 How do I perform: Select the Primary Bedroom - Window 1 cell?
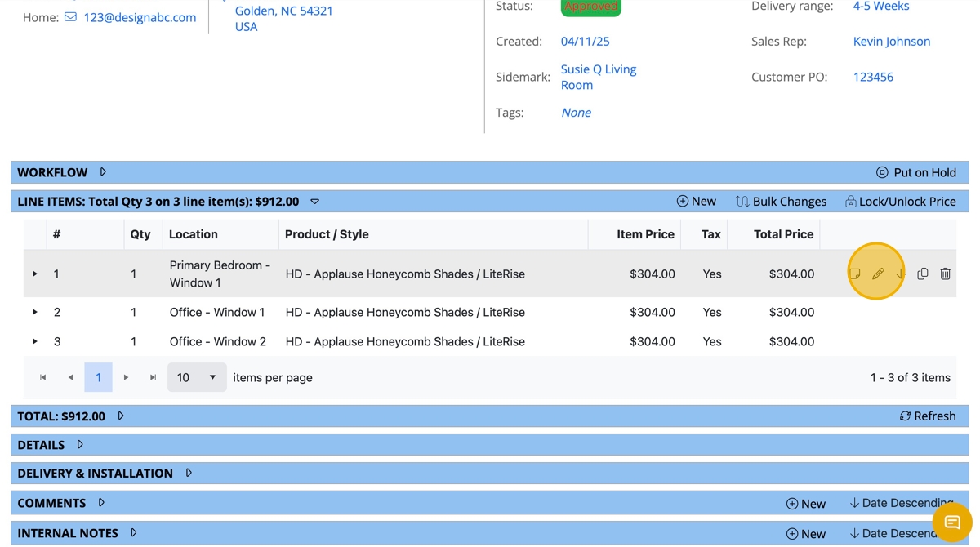[220, 274]
